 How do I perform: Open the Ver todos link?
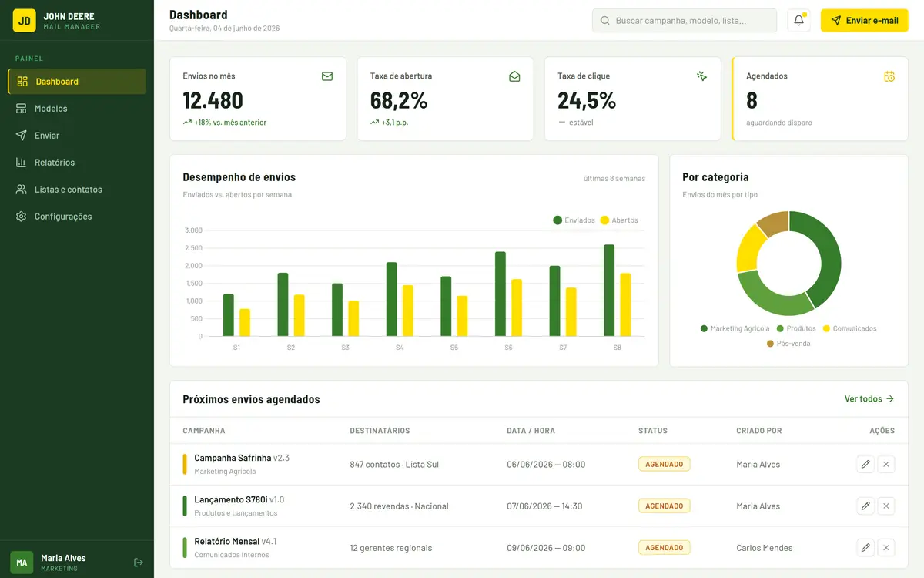pyautogui.click(x=869, y=399)
